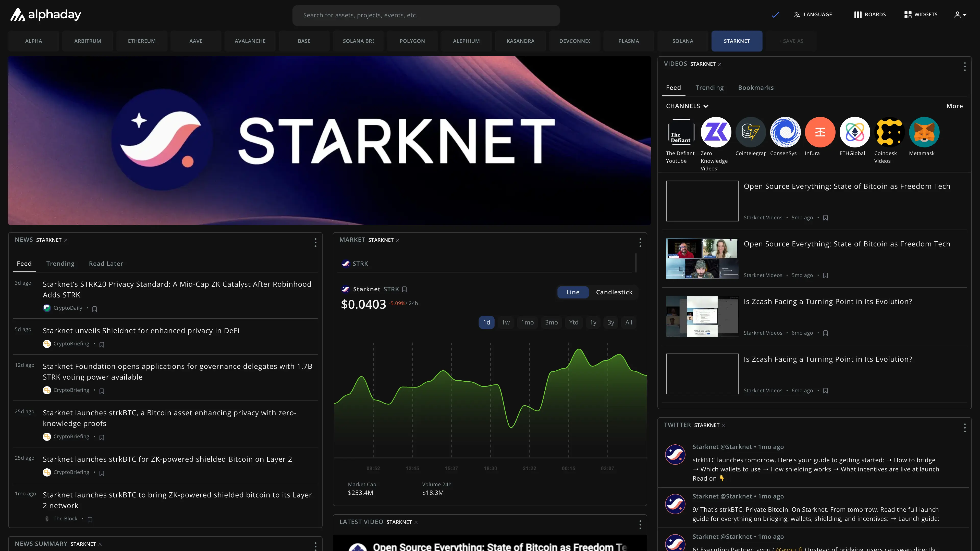
Task: Bookmark the CryptoDaily STRK20 article
Action: (x=95, y=309)
